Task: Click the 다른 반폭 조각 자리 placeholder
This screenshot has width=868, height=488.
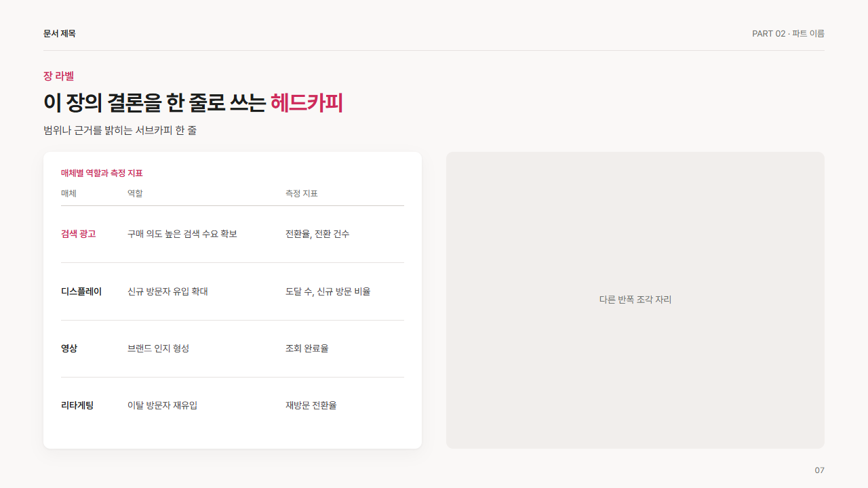Action: [x=635, y=300]
